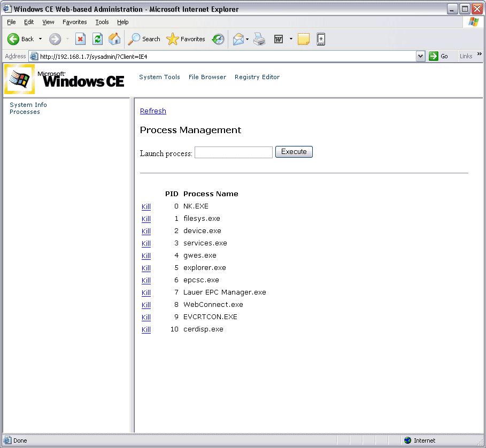Click the Done status page icon
486x448 pixels.
(7, 441)
